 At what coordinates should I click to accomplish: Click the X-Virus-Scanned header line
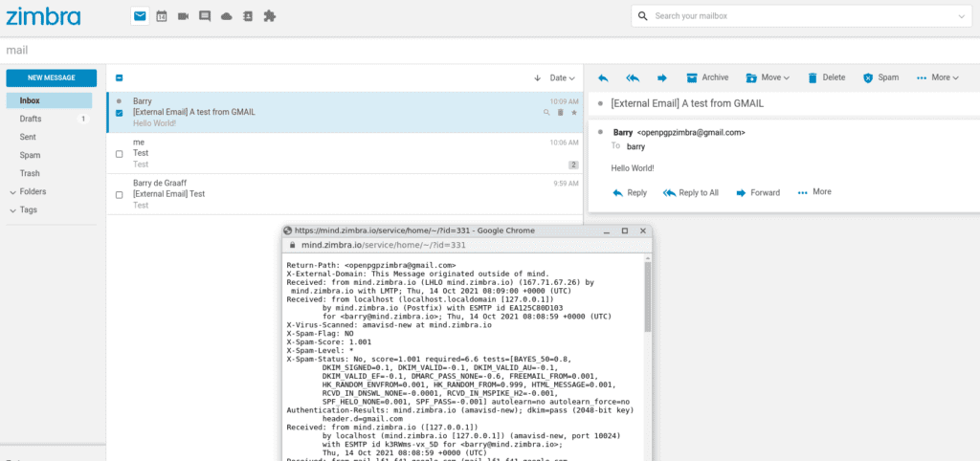point(389,325)
